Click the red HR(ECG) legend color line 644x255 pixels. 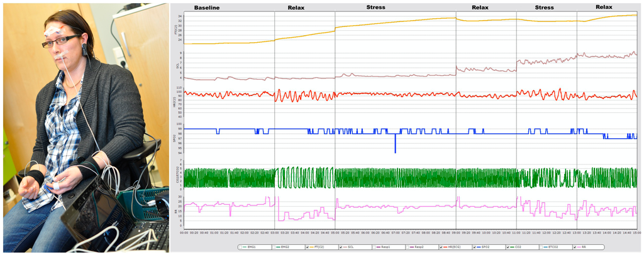coord(445,247)
